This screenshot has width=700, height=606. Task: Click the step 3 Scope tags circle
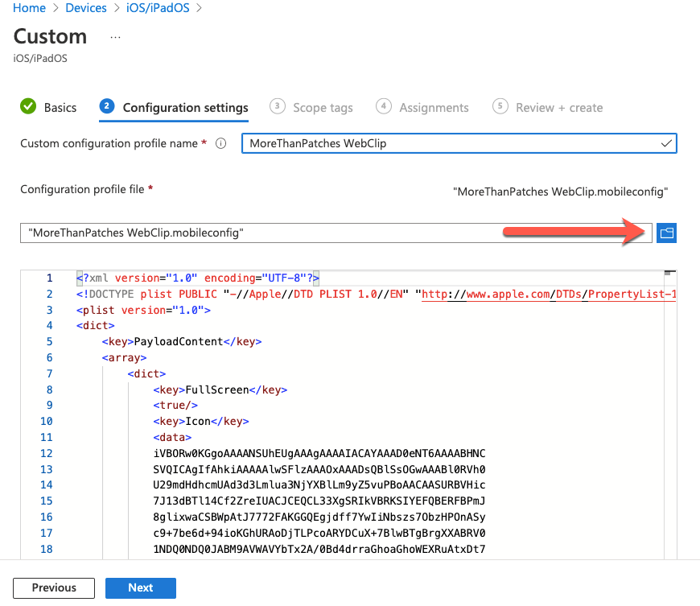[x=278, y=107]
